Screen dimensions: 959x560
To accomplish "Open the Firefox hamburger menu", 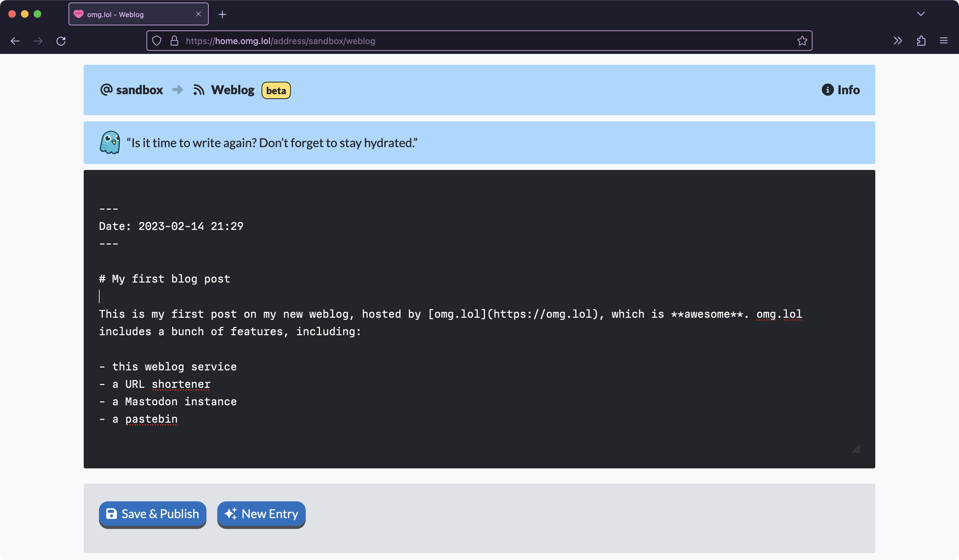I will (x=944, y=41).
